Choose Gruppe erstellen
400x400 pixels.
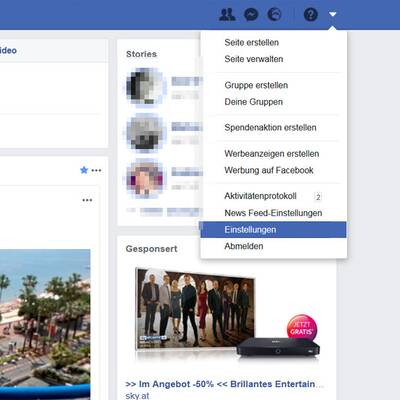[x=256, y=85]
